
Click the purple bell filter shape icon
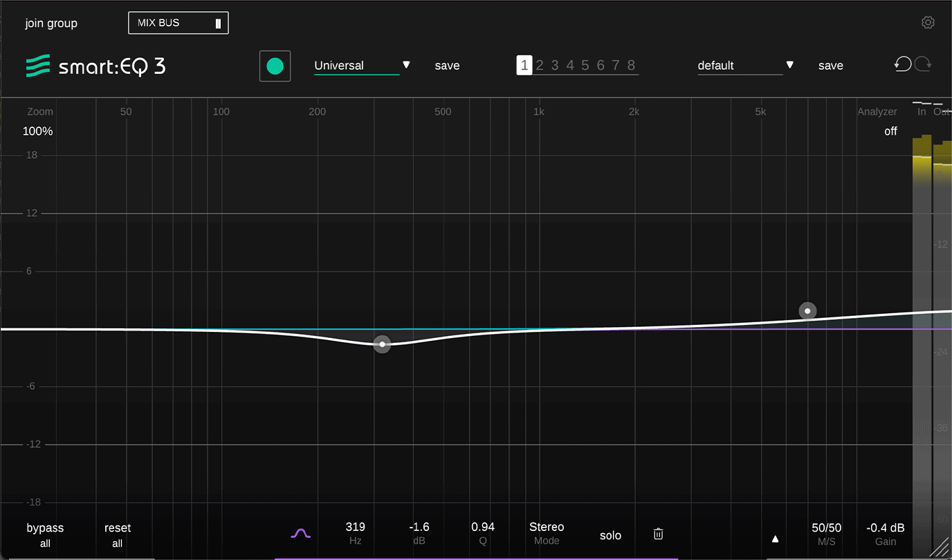300,534
